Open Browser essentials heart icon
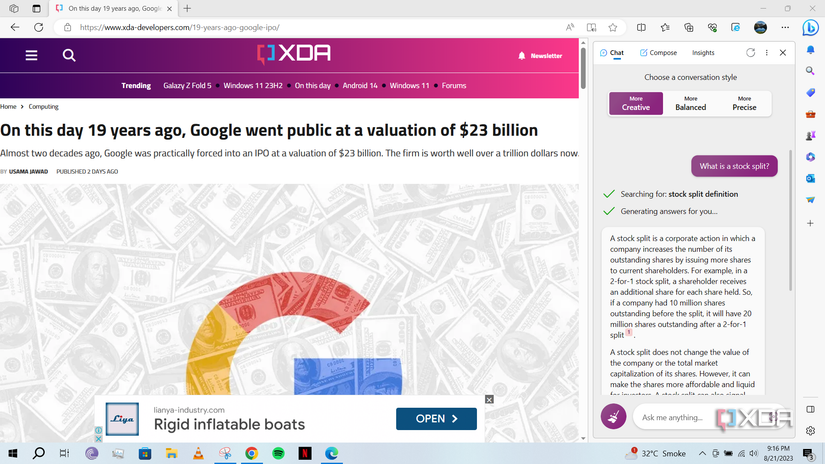 pyautogui.click(x=712, y=27)
